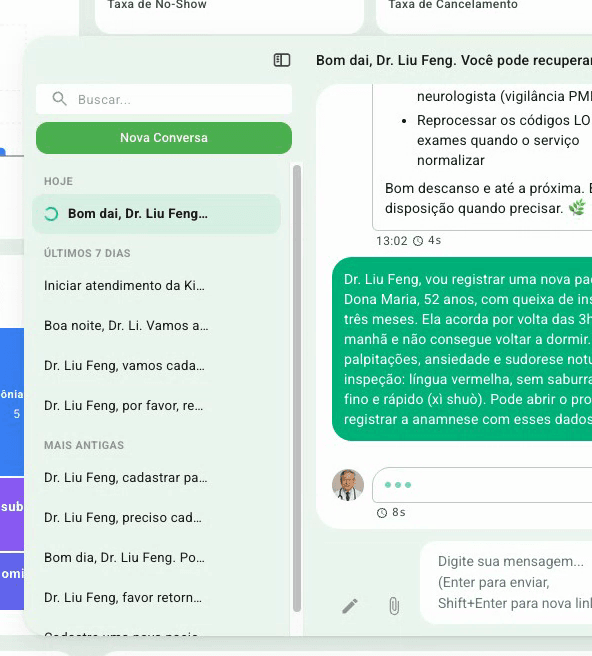
Task: Click the Taxa de Cancelamento card
Action: tap(484, 15)
